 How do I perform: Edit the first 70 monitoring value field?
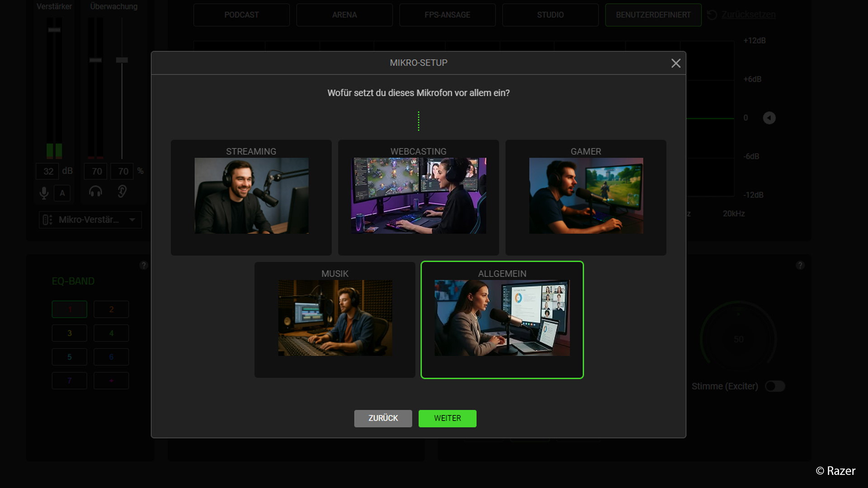96,171
